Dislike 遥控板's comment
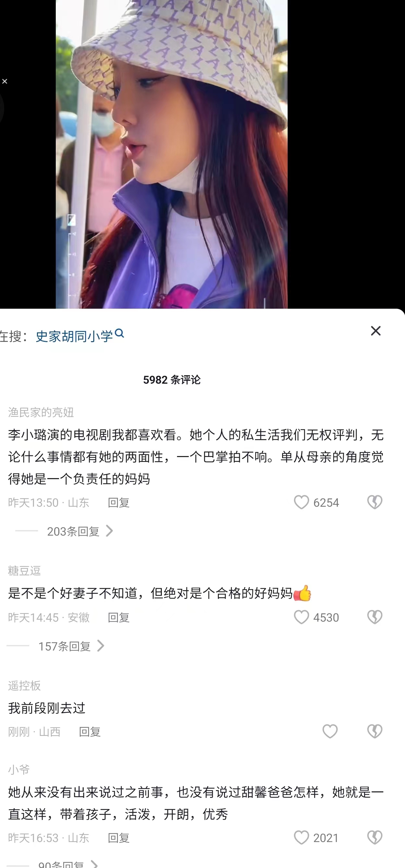This screenshot has height=868, width=405. (375, 731)
